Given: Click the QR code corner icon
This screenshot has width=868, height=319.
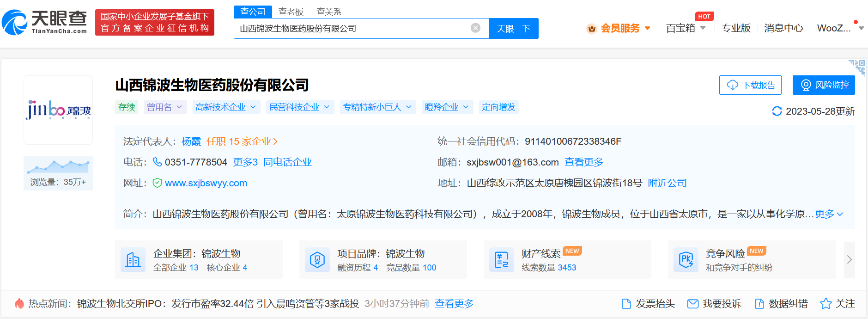Looking at the screenshot, I should click(857, 67).
